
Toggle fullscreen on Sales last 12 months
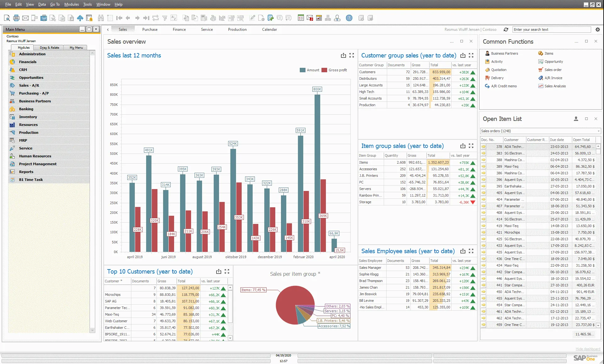point(352,55)
